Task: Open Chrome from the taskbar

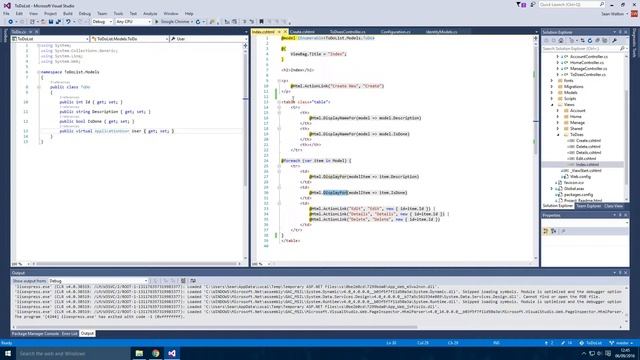Action: point(156,353)
